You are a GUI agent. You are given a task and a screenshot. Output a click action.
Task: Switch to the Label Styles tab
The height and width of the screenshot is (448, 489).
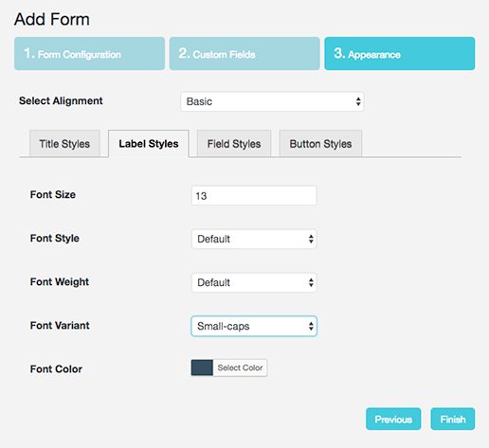point(149,144)
